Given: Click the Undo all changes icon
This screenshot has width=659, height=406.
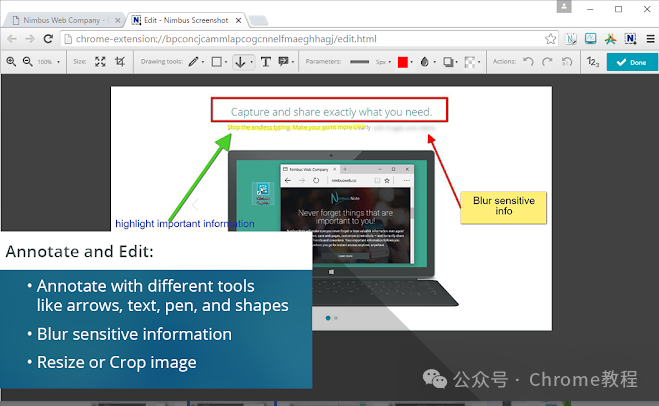Looking at the screenshot, I should coord(567,62).
